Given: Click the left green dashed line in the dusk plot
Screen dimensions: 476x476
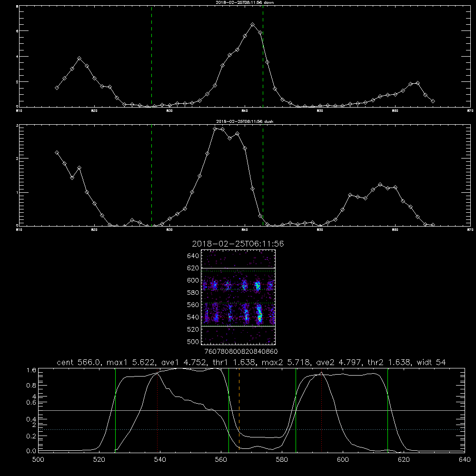Looking at the screenshot, I should tap(151, 175).
